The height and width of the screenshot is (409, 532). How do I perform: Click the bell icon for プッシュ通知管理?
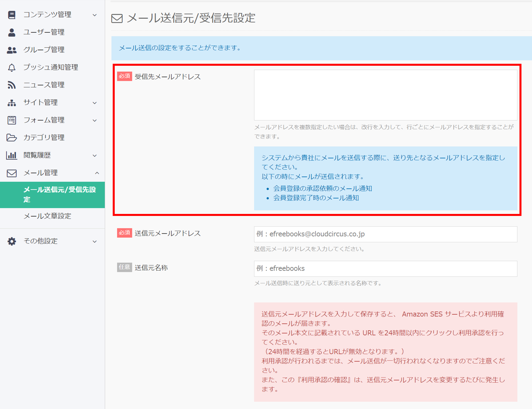tap(12, 67)
